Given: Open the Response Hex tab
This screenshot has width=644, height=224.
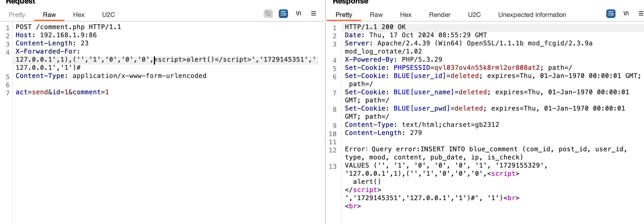Looking at the screenshot, I should (x=406, y=15).
